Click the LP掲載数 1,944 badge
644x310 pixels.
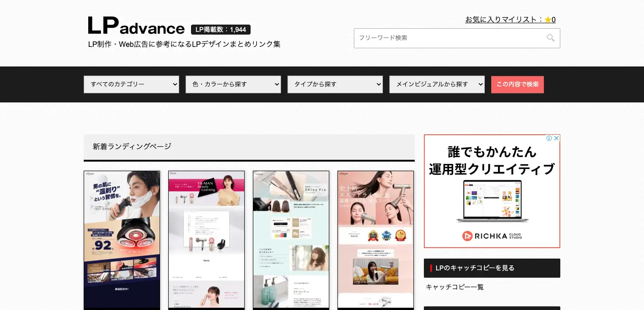[221, 30]
